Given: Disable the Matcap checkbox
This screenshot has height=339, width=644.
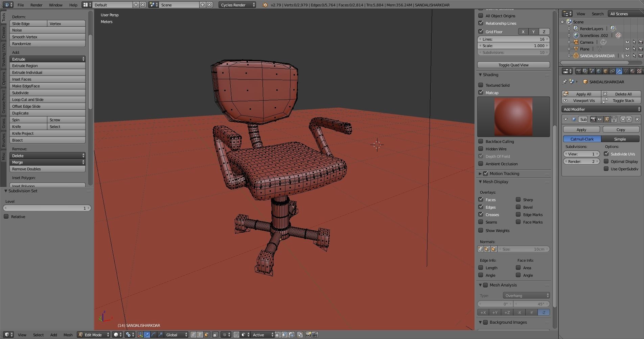Looking at the screenshot, I should tap(481, 92).
